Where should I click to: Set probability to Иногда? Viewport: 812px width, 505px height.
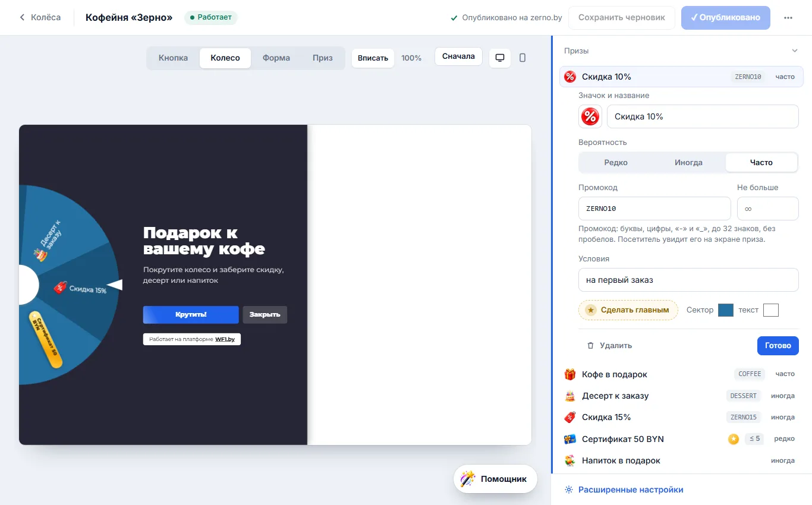click(x=688, y=162)
